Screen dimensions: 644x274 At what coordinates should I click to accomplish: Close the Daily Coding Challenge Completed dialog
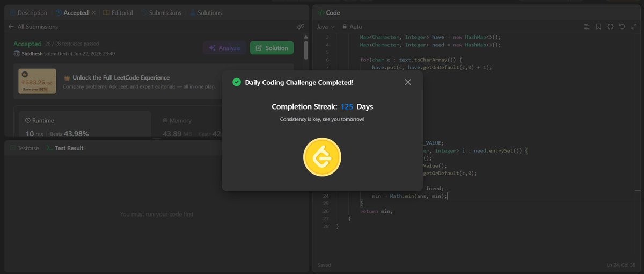coord(408,82)
